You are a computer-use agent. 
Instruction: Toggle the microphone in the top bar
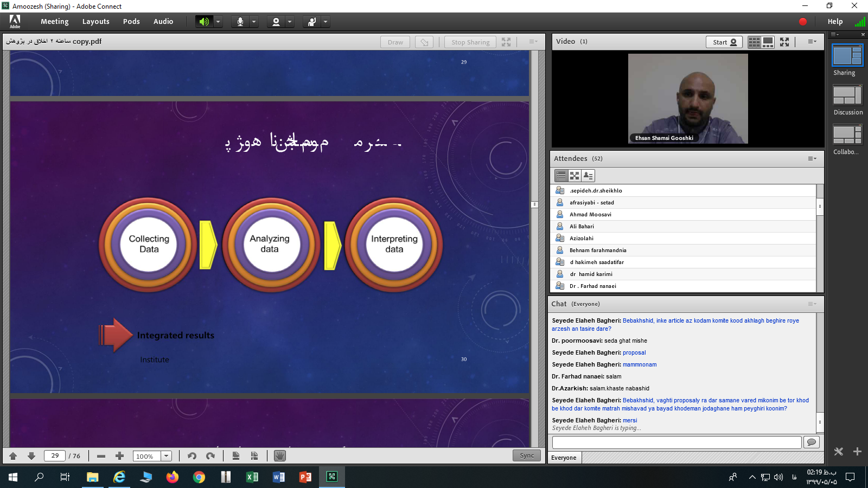click(x=240, y=22)
